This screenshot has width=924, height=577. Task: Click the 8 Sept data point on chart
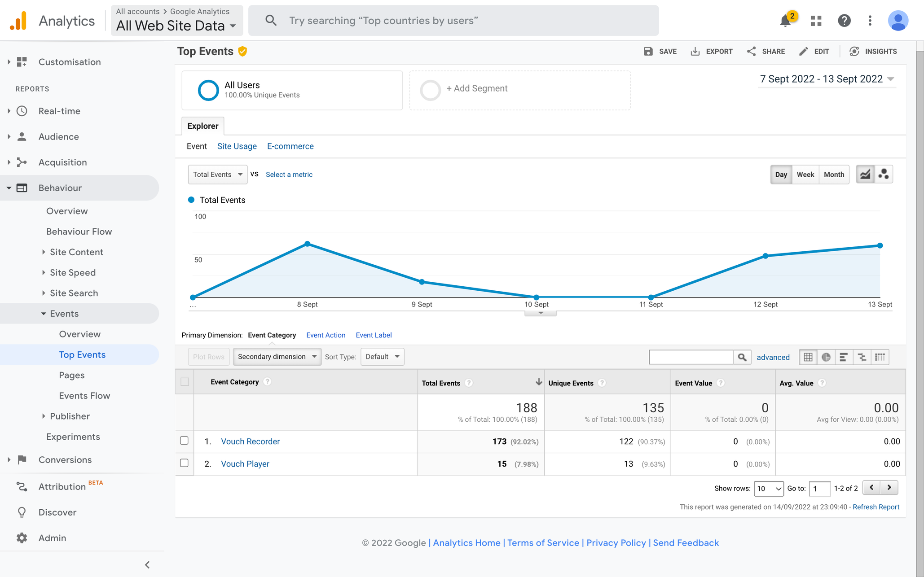pyautogui.click(x=307, y=244)
